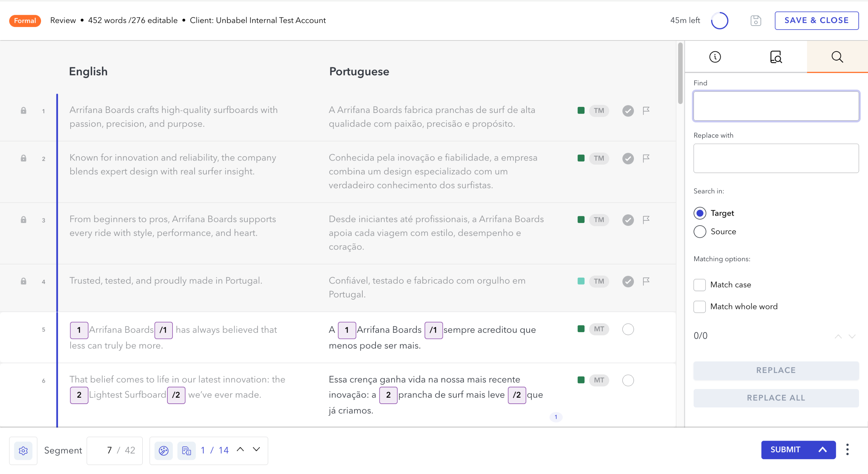This screenshot has height=474, width=868.
Task: Click the QA issues icon near 1/14
Action: point(164,450)
